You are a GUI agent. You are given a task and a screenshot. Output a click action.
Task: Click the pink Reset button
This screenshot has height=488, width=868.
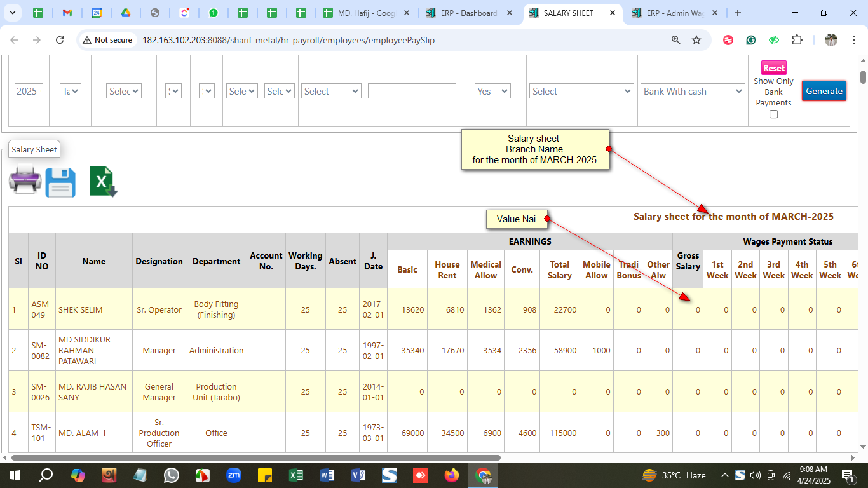[773, 68]
